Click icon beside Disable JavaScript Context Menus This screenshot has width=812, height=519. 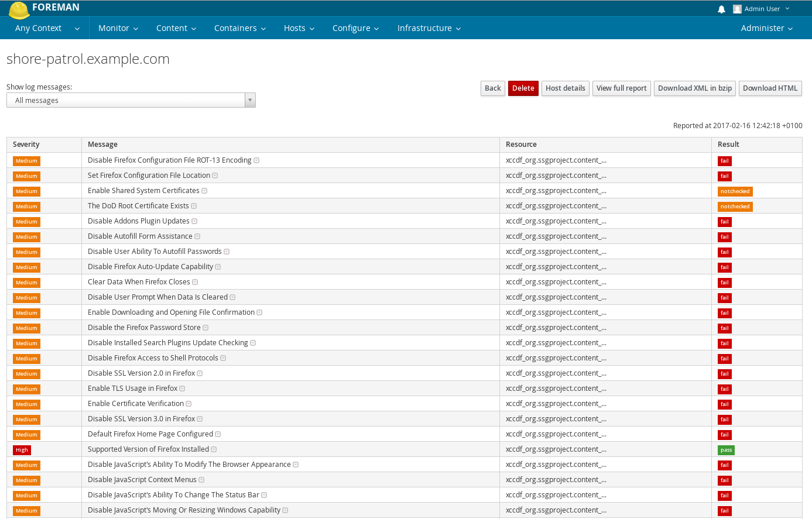coord(201,480)
